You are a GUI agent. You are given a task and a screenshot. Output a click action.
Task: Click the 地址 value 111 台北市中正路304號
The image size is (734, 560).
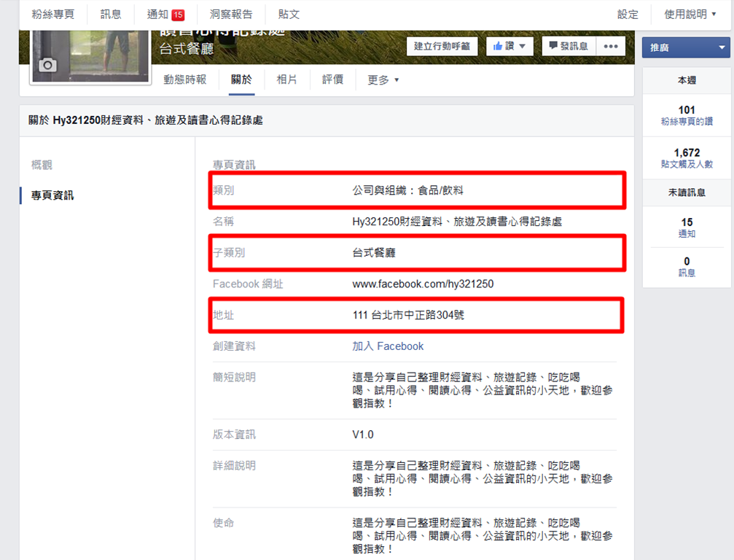tap(408, 315)
